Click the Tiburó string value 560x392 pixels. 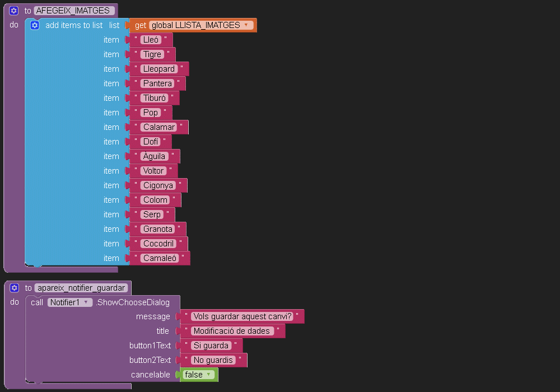(x=155, y=98)
